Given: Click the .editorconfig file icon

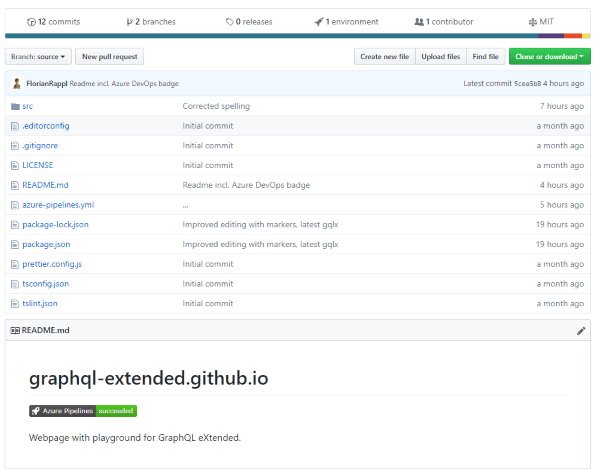Looking at the screenshot, I should (15, 126).
